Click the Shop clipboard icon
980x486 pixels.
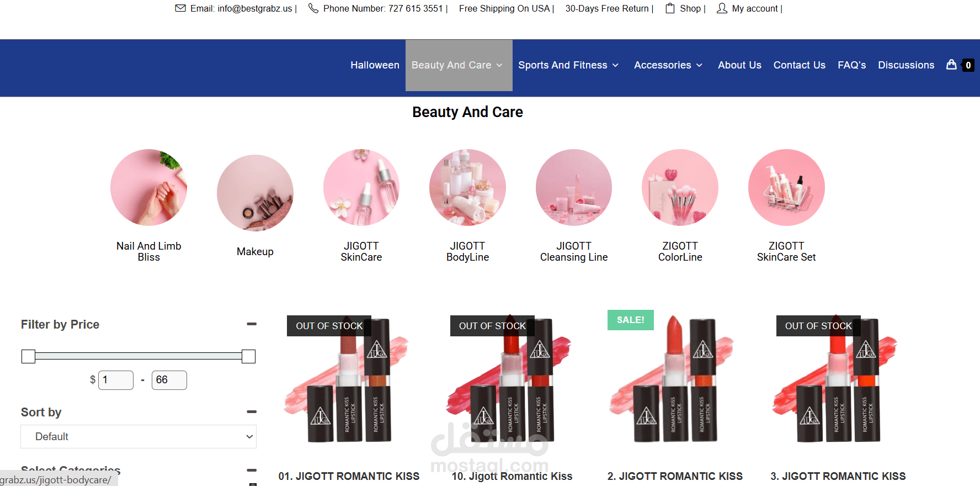(x=670, y=8)
